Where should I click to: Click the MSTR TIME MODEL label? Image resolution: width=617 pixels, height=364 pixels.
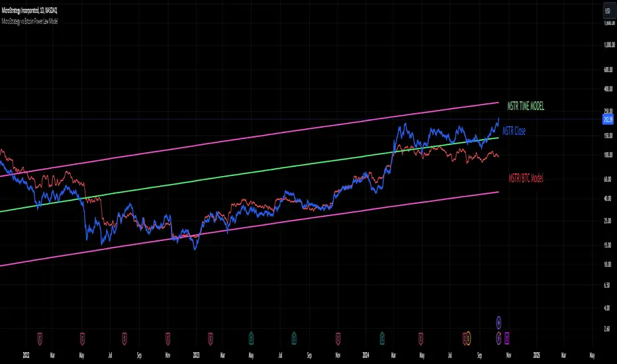pyautogui.click(x=526, y=106)
